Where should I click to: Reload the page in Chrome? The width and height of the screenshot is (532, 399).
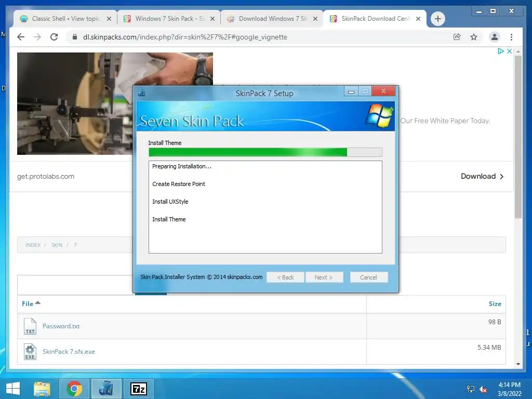[54, 37]
